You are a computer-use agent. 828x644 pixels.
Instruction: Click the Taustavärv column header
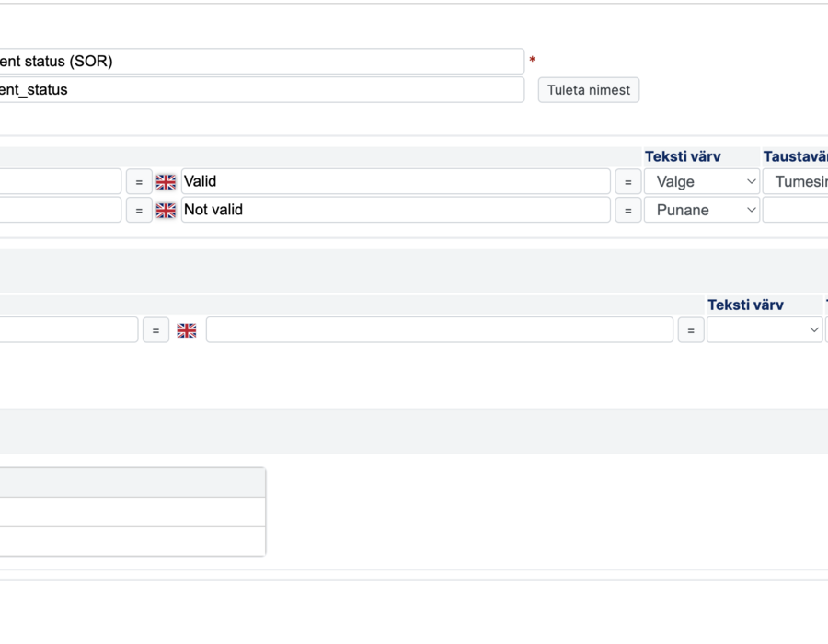pyautogui.click(x=795, y=156)
